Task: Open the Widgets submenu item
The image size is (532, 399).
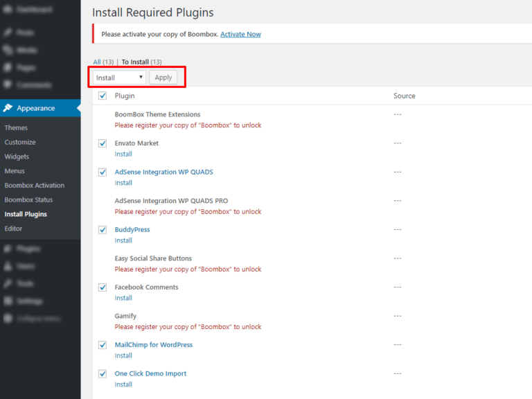Action: [x=17, y=157]
